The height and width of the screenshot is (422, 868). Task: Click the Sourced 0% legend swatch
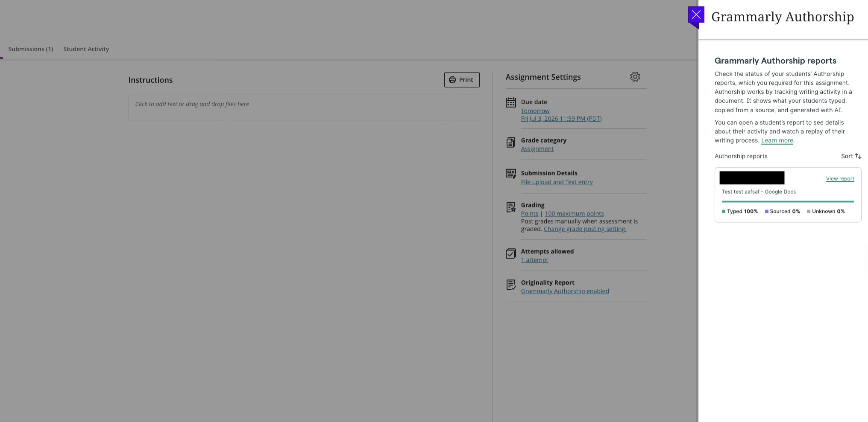(x=767, y=212)
